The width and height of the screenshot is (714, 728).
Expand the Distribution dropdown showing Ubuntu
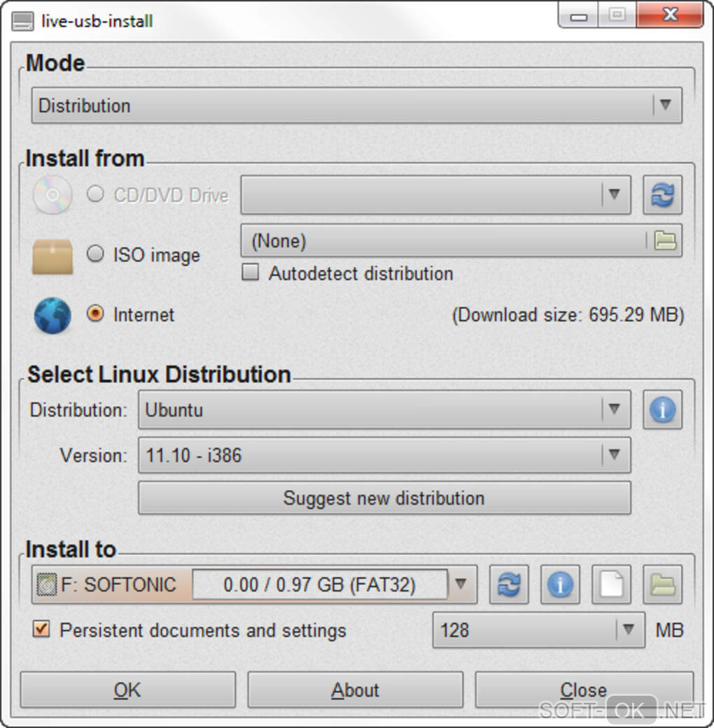[384, 410]
